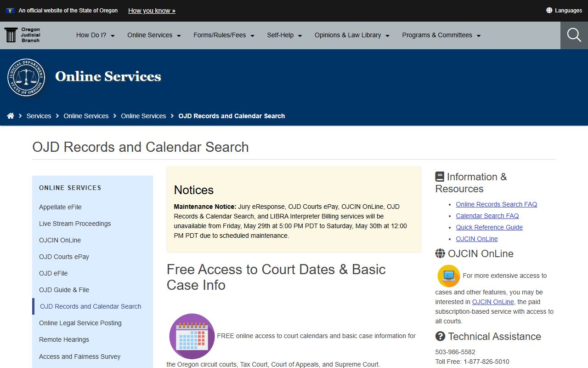588x368 pixels.
Task: Click the second Online Services breadcrumb link
Action: (x=143, y=116)
